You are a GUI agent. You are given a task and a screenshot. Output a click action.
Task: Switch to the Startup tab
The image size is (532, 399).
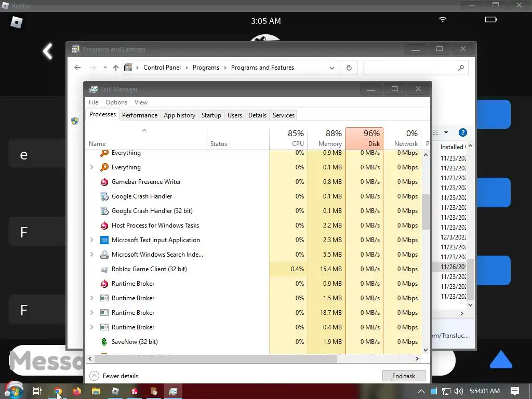click(211, 115)
